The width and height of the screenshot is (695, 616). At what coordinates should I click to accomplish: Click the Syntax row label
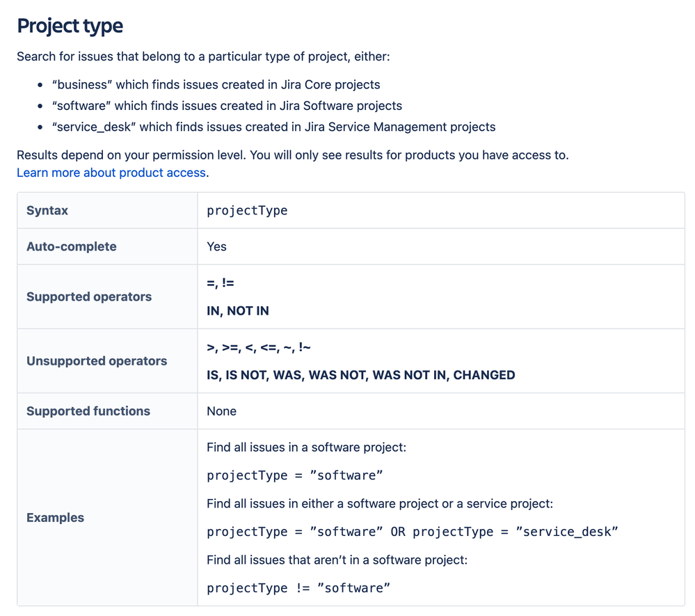[x=47, y=210]
